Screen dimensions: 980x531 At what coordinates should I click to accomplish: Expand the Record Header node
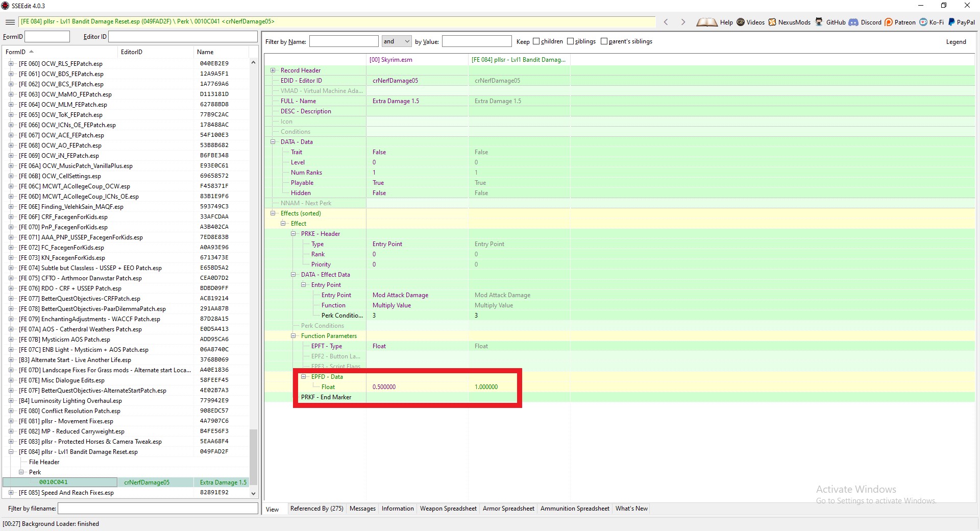(x=273, y=70)
